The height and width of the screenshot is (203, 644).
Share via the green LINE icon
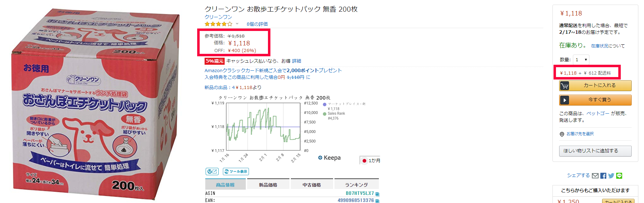pos(619,176)
